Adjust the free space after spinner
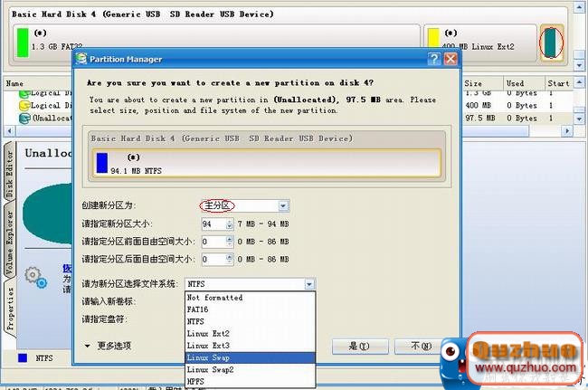 click(230, 259)
